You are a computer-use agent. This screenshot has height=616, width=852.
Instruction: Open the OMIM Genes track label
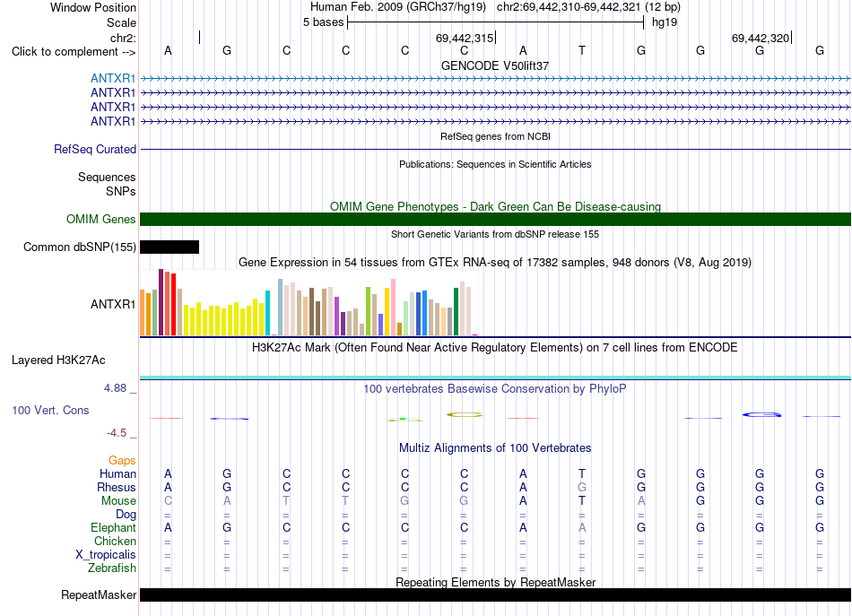click(x=101, y=219)
